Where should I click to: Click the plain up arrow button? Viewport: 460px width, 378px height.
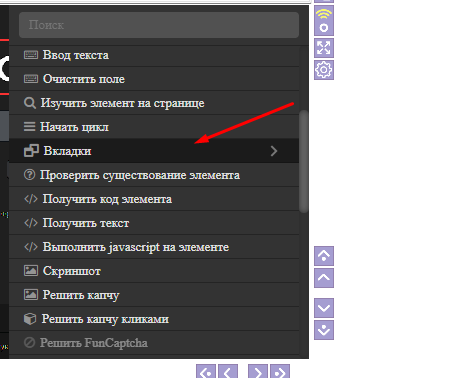324,278
